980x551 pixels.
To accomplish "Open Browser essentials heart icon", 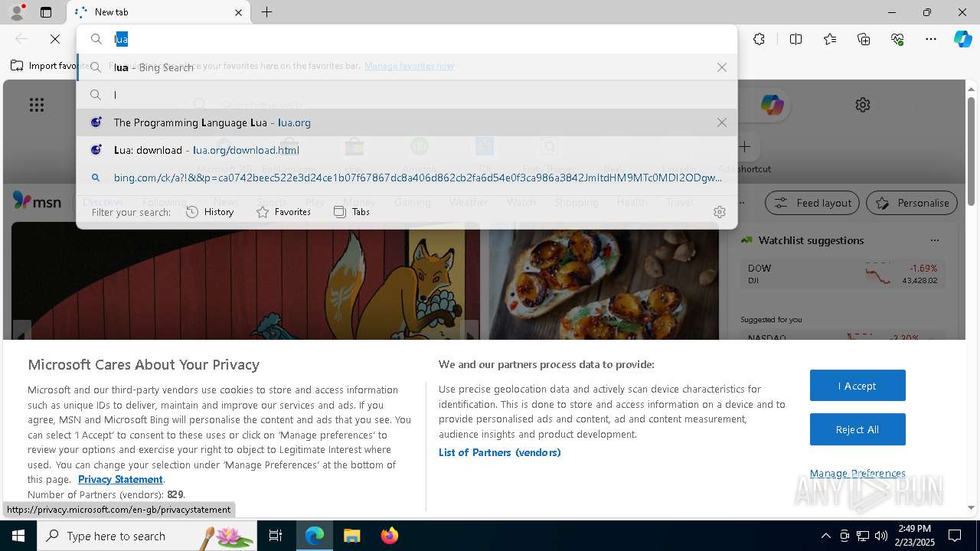I will click(x=897, y=39).
